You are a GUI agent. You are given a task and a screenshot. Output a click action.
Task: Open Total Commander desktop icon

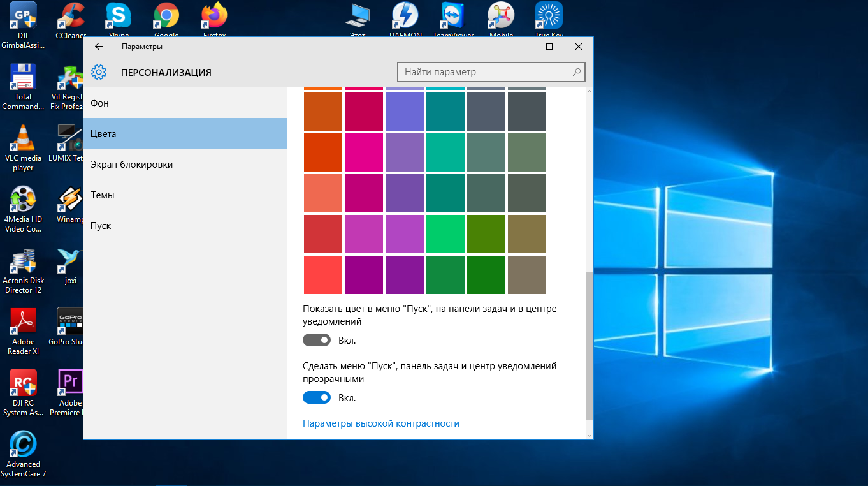[x=23, y=78]
